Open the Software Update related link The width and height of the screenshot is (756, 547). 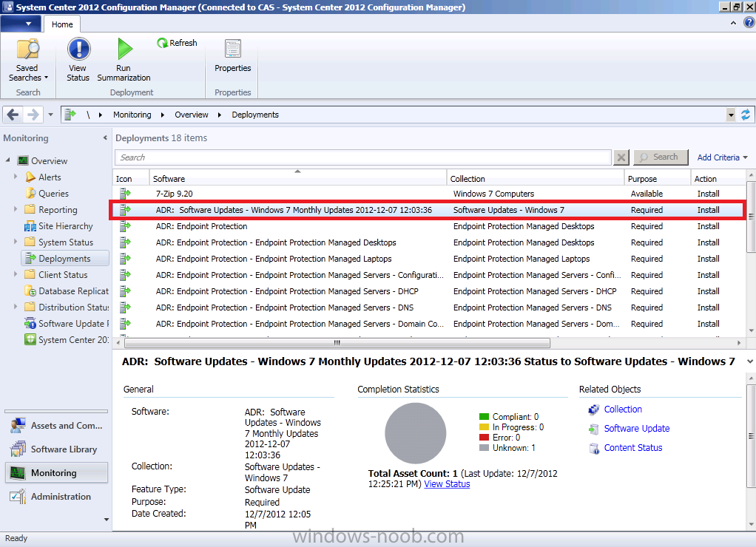(636, 429)
